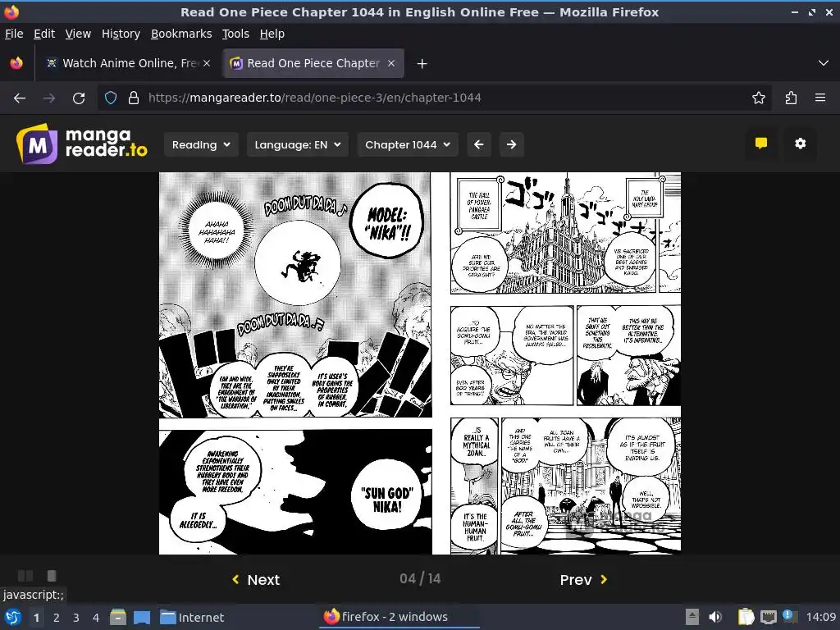Screen dimensions: 840x630
Task: Click the 14:09 taskbar clock
Action: tap(820, 617)
